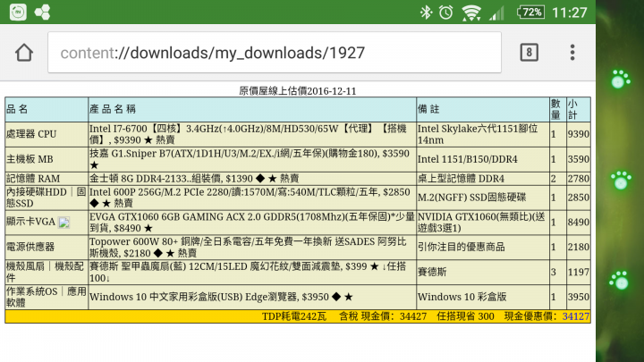644x362 pixels.
Task: Select the 主機板 MB row label
Action: click(x=30, y=159)
